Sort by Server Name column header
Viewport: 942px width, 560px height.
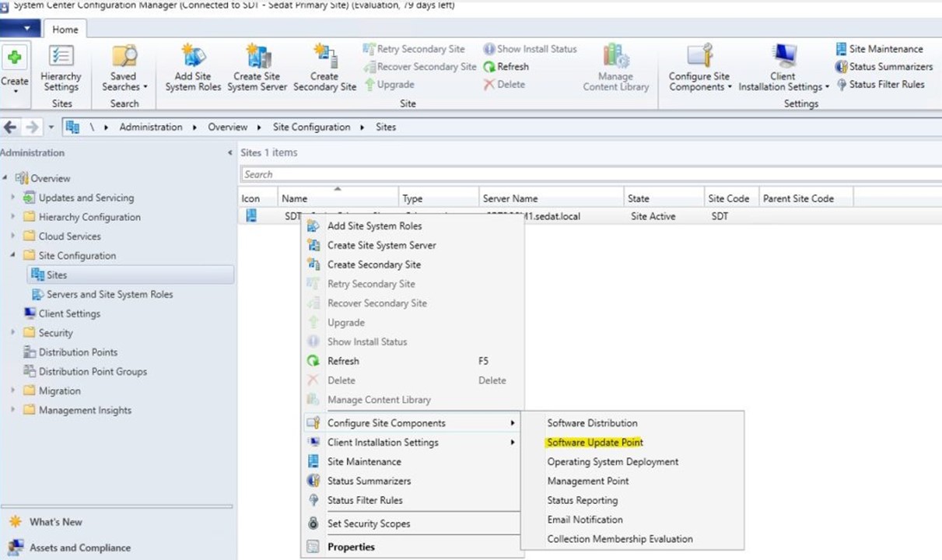pyautogui.click(x=551, y=198)
